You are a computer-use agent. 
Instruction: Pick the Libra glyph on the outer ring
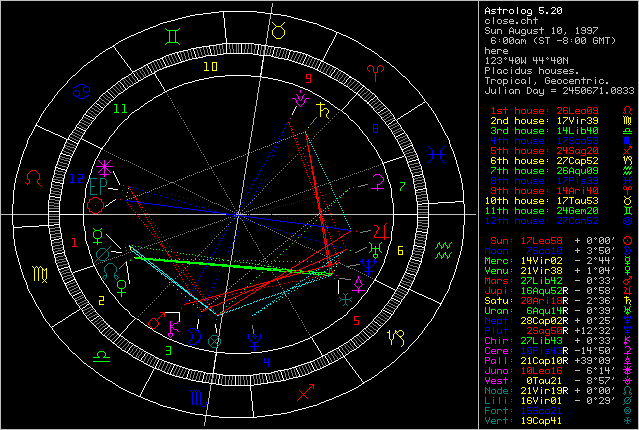coord(101,357)
